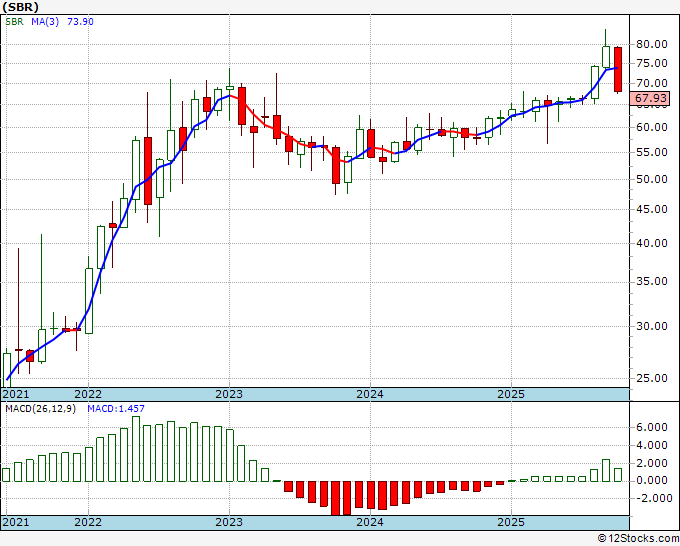Click the 80.00 price axis label
This screenshot has width=680, height=546.
pyautogui.click(x=651, y=44)
